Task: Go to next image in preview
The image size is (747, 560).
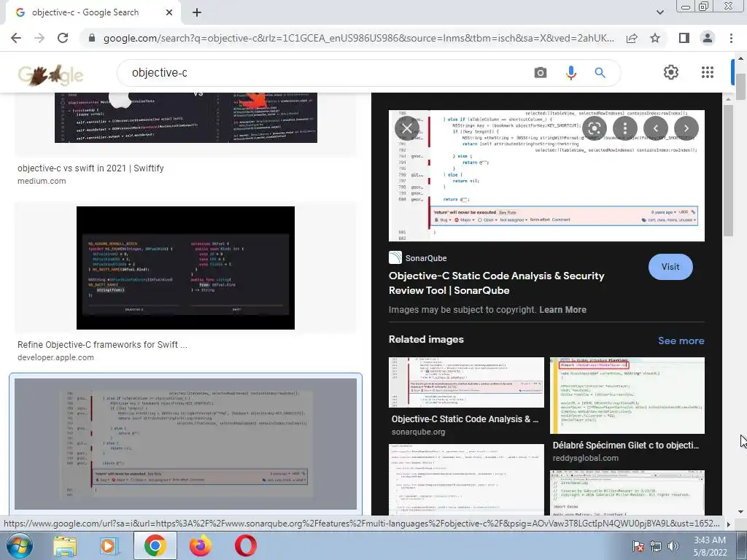Action: tap(686, 128)
